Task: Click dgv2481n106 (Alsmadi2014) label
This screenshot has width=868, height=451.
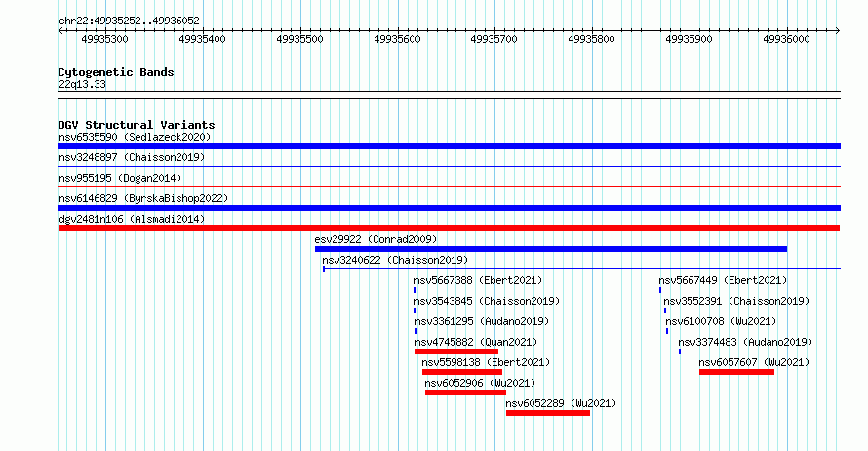Action: [132, 219]
